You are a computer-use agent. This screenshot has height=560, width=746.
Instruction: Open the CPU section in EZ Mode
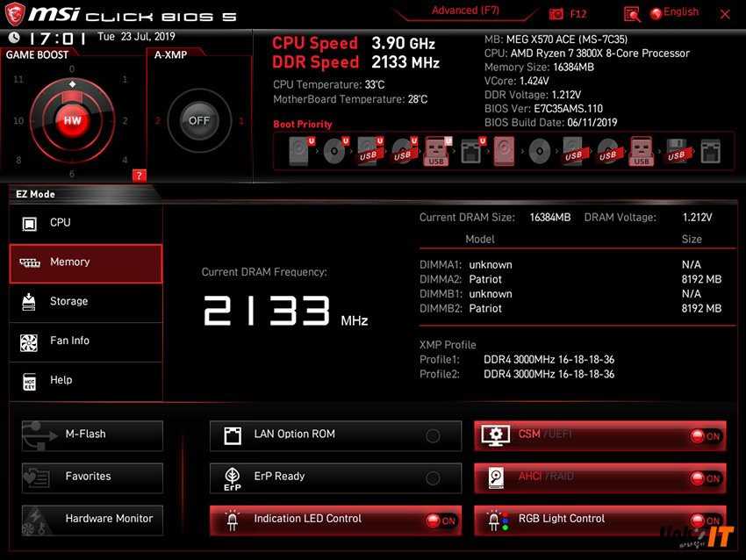[x=86, y=223]
